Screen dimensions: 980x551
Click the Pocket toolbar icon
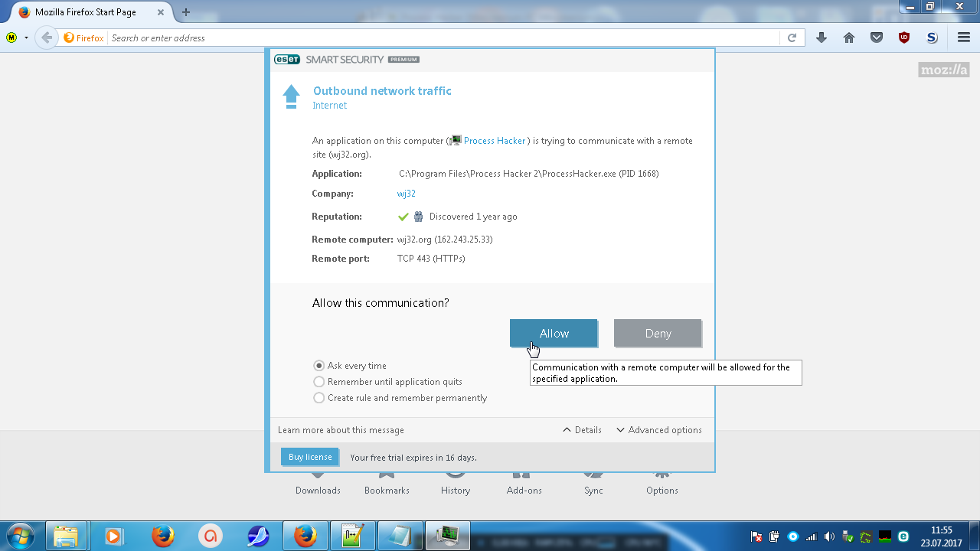click(x=877, y=37)
